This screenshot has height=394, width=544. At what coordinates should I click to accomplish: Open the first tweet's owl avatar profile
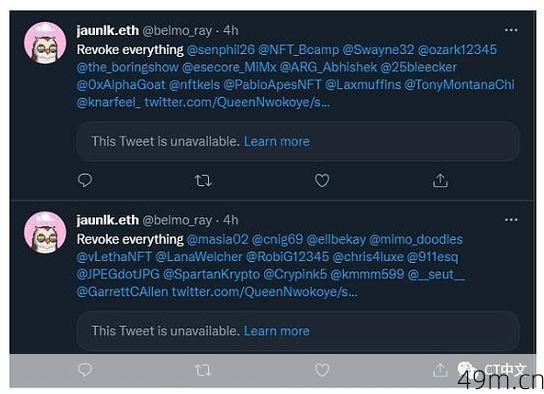45,43
